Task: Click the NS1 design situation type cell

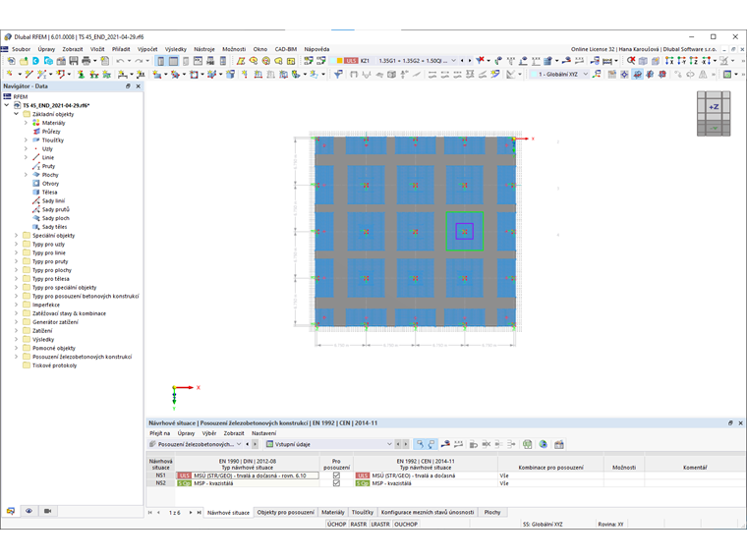Action: [248, 476]
